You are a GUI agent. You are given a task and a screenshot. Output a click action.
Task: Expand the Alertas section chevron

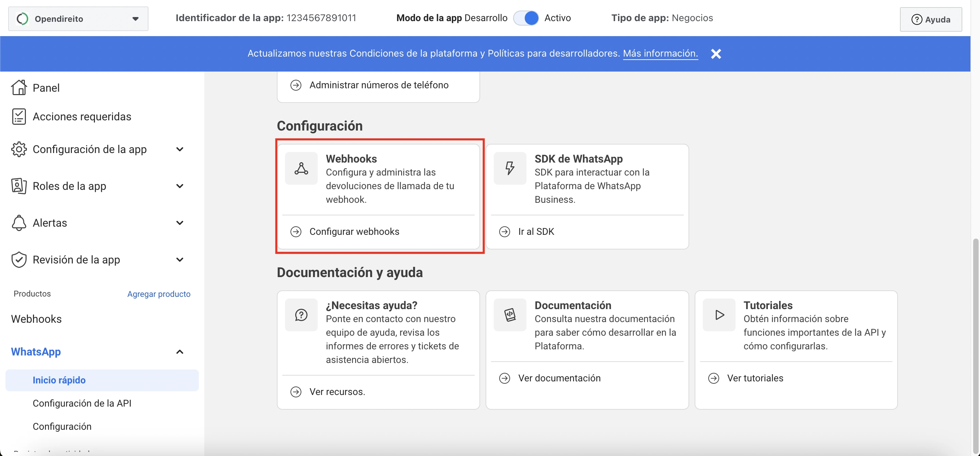pos(179,223)
